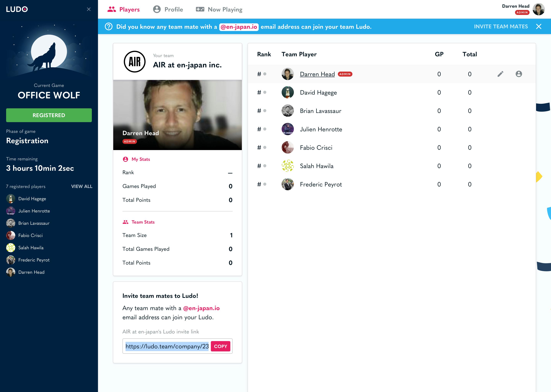The width and height of the screenshot is (551, 392).
Task: Open the Players tab
Action: pos(124,9)
